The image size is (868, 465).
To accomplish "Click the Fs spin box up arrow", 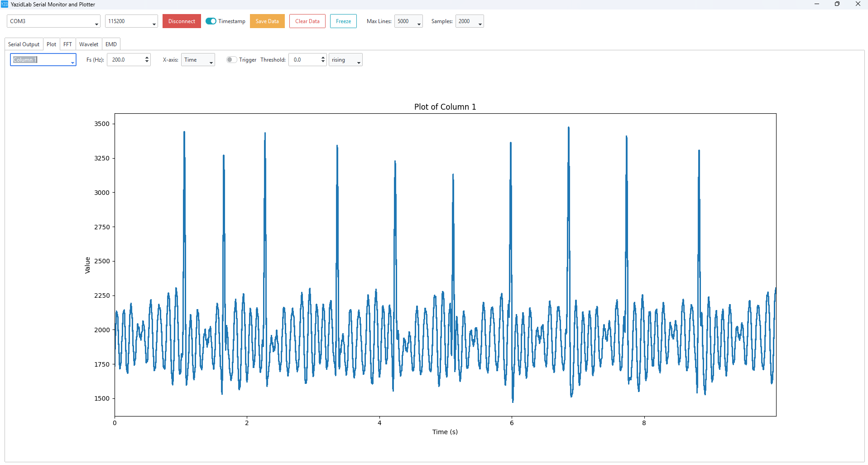I will coord(147,58).
